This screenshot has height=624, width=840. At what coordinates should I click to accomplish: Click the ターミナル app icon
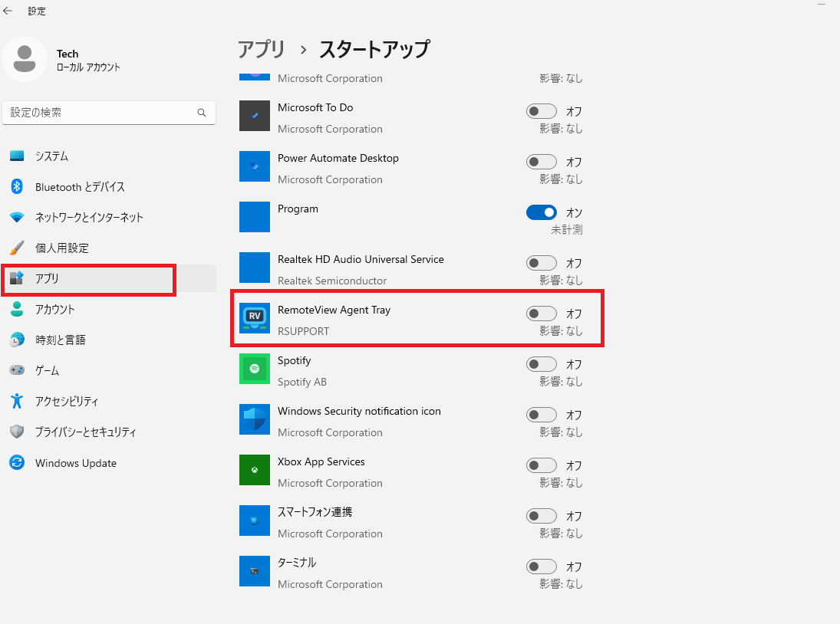click(x=255, y=571)
